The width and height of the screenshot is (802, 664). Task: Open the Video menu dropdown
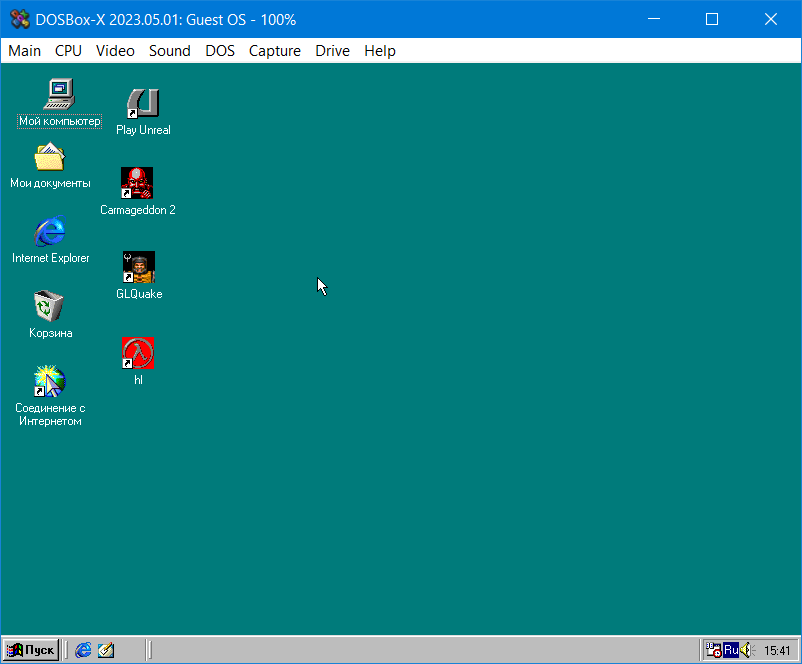click(x=115, y=50)
